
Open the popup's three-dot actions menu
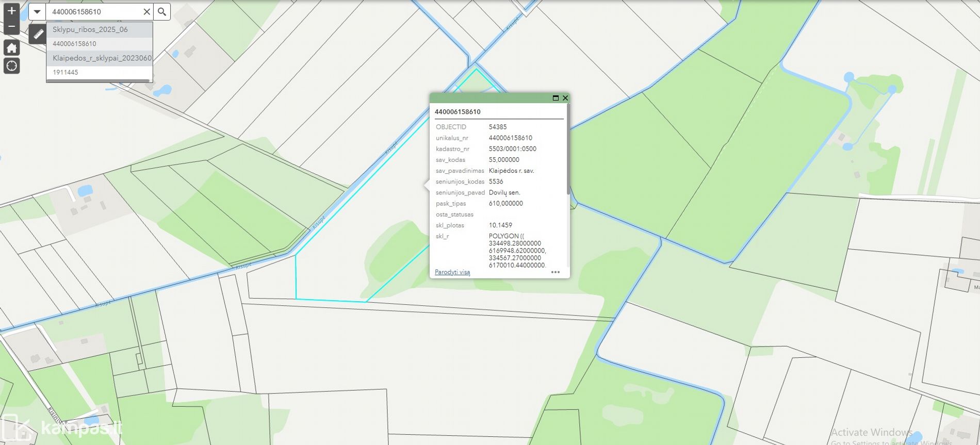[x=555, y=272]
